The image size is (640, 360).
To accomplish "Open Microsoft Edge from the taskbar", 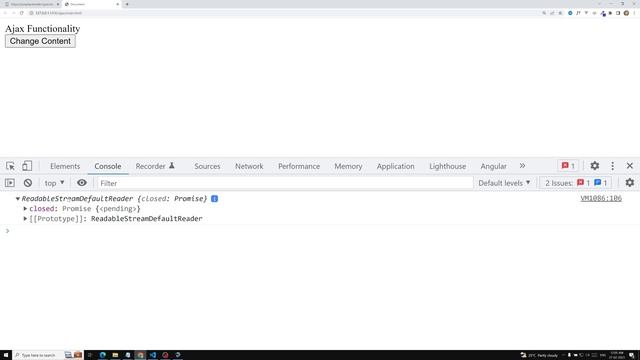I will click(x=102, y=355).
